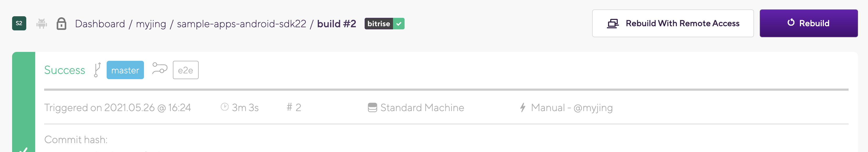
Task: Click the git branch icon beside master
Action: click(x=97, y=70)
